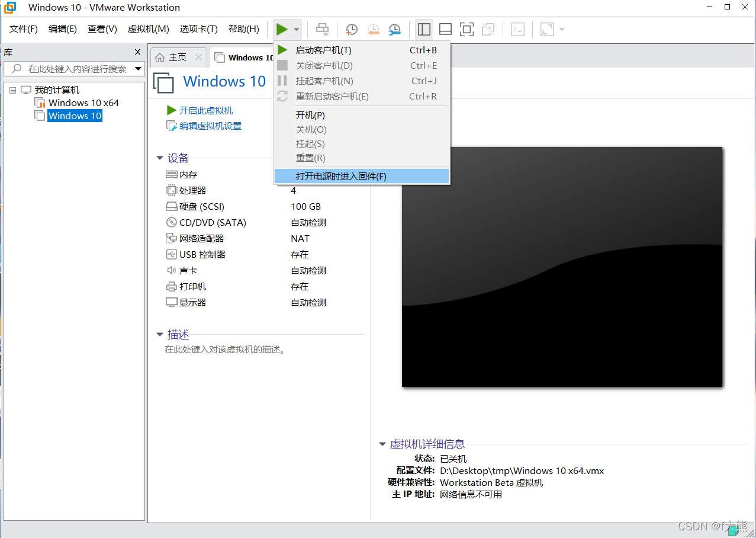Click the virtual machine screen preview thumbnail
This screenshot has width=756, height=538.
pos(562,267)
